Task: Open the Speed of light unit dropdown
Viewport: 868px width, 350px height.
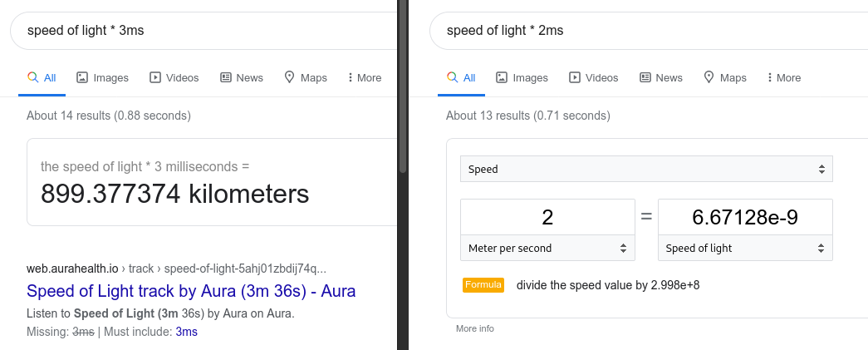Action: pyautogui.click(x=745, y=248)
